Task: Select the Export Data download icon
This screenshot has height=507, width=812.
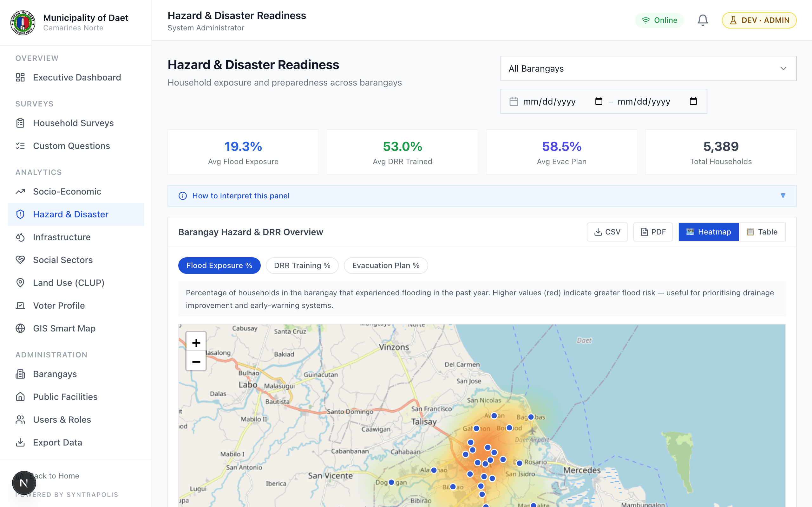Action: pyautogui.click(x=21, y=442)
